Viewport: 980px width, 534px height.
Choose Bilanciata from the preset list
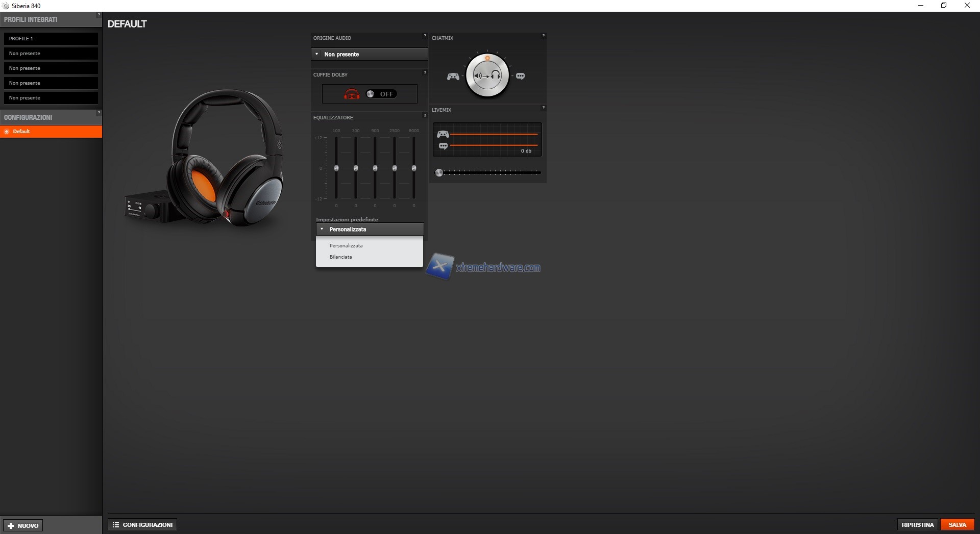click(x=341, y=257)
